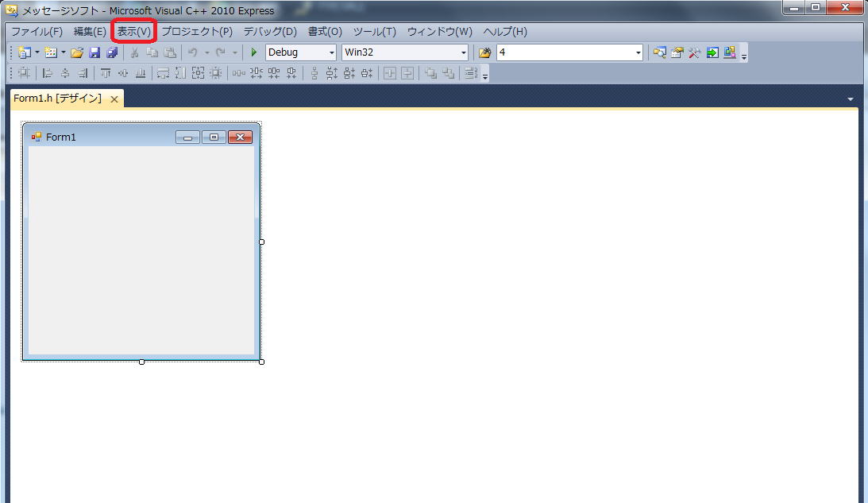The image size is (868, 503).
Task: Click Remove Vertical Spacing icon
Action: click(367, 73)
